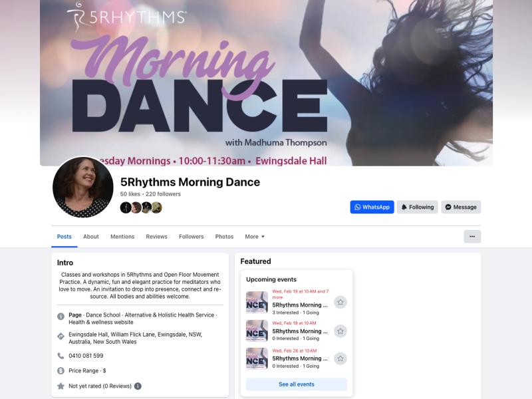Mark interested on Feb 26 event star
532x399 pixels.
coord(340,358)
